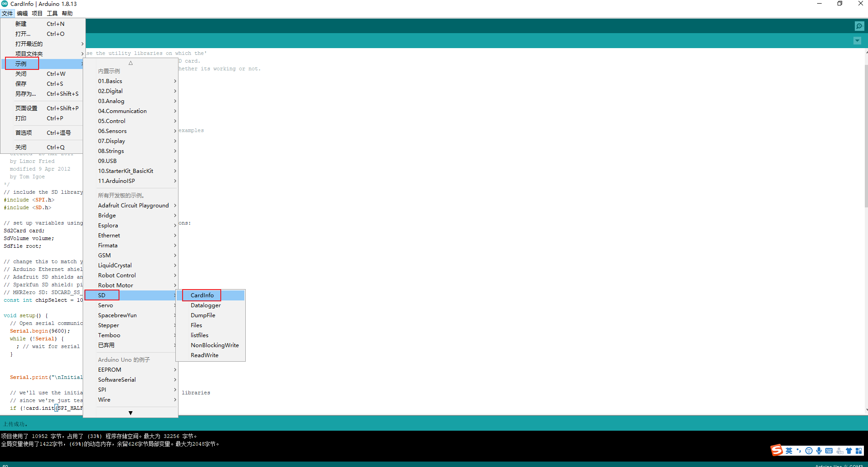Choose 关闭 Ctrl+Q to quit
Viewport: 868px width, 467px height.
point(43,147)
